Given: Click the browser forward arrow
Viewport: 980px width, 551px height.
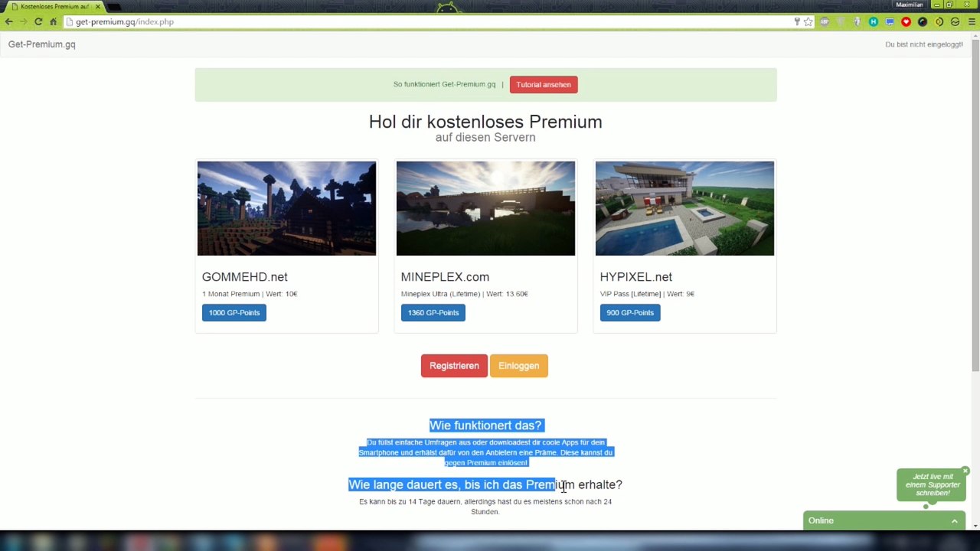Looking at the screenshot, I should coord(24,21).
